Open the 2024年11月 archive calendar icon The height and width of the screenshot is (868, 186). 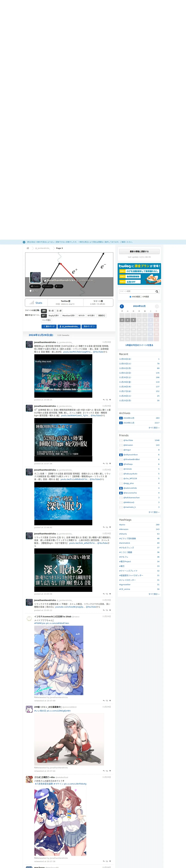(x=121, y=423)
